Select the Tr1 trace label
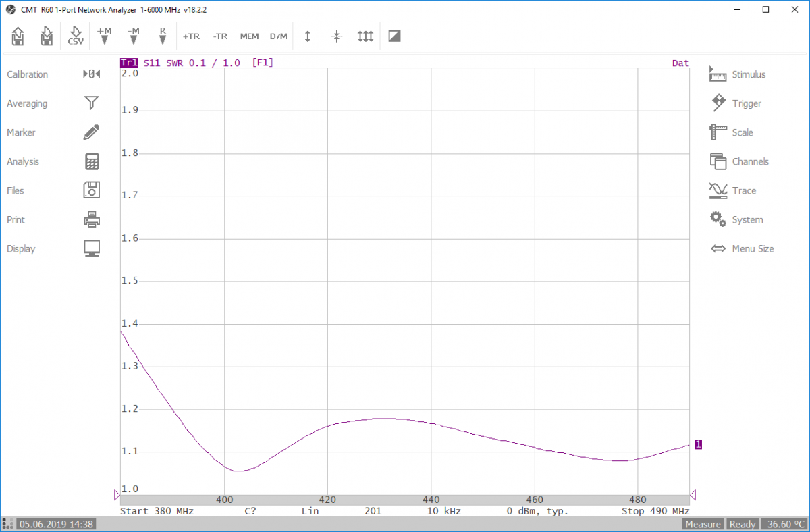The height and width of the screenshot is (532, 810). (129, 63)
